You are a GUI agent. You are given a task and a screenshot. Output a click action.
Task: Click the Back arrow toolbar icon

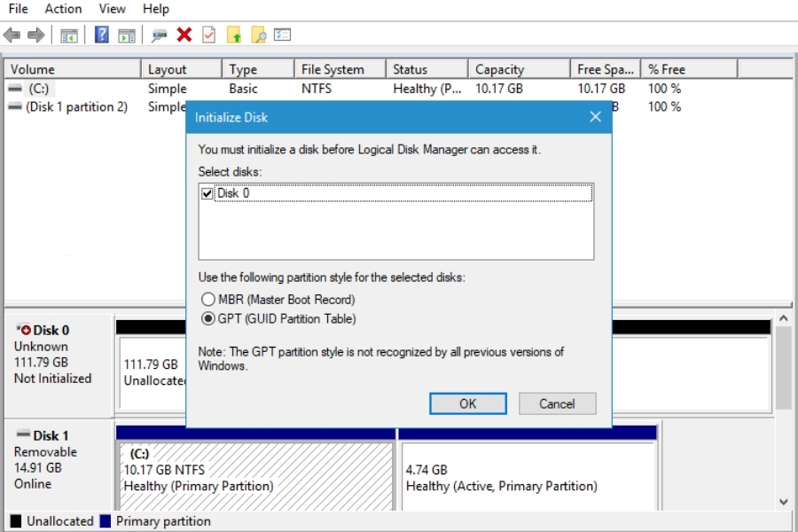[12, 35]
